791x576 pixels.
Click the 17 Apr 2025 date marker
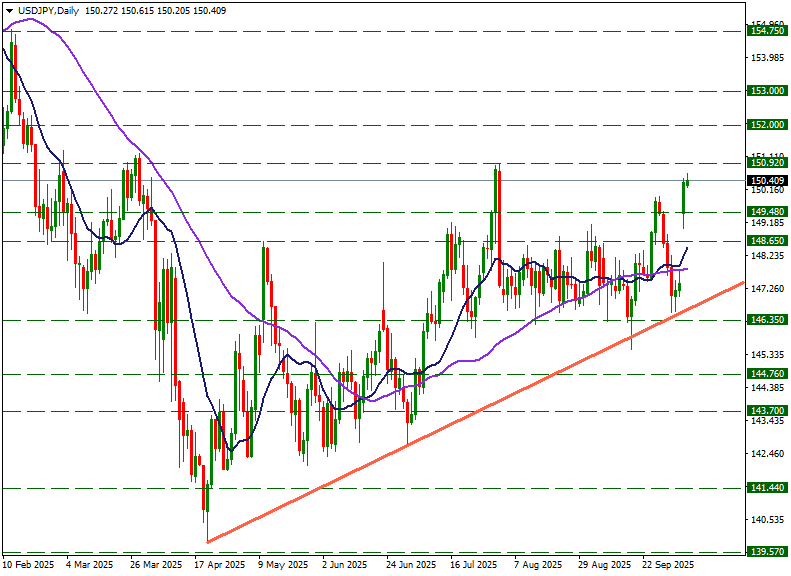tap(219, 565)
